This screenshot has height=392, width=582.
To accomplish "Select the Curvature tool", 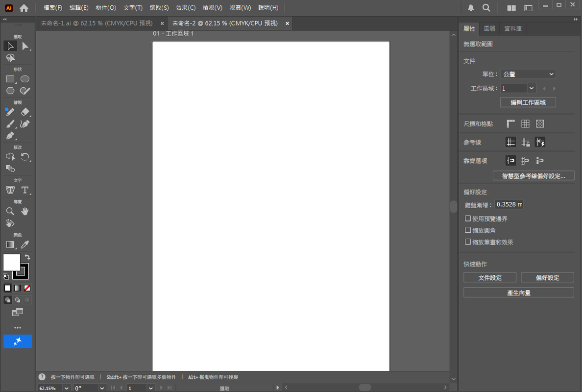I will (25, 123).
